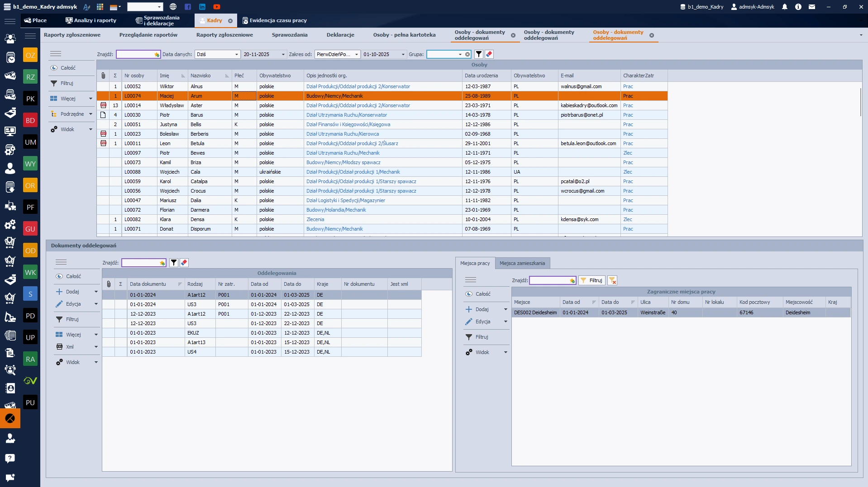This screenshot has height=487, width=868.
Task: Click the YouTube icon in top bar
Action: 217,7
